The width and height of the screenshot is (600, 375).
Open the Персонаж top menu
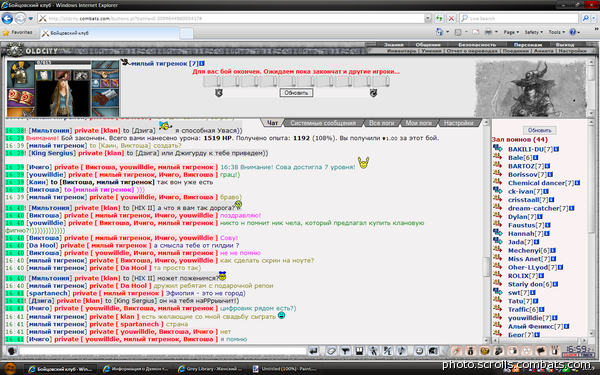click(x=528, y=45)
